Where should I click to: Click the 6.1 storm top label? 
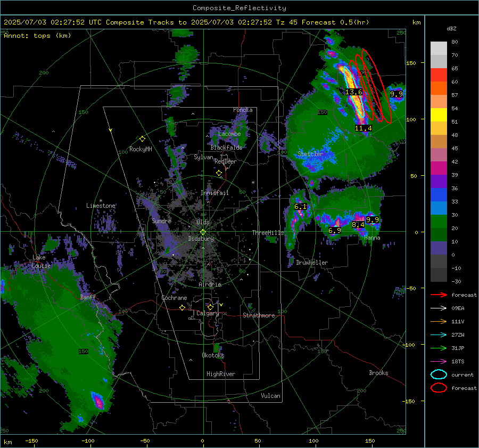tap(300, 207)
